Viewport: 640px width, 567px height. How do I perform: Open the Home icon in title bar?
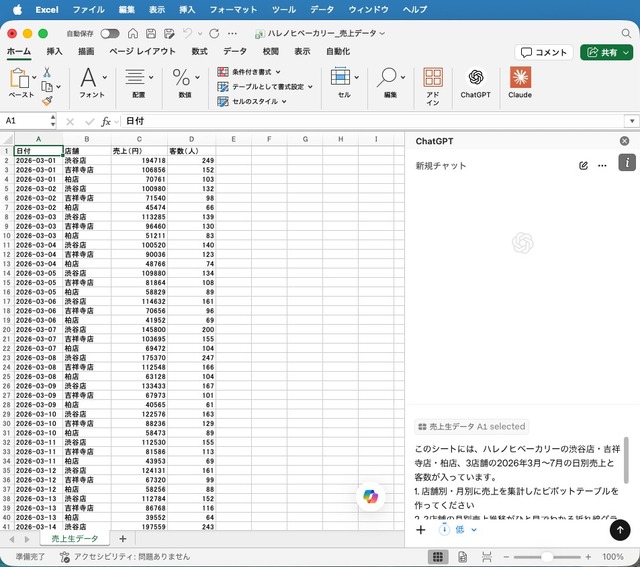133,33
